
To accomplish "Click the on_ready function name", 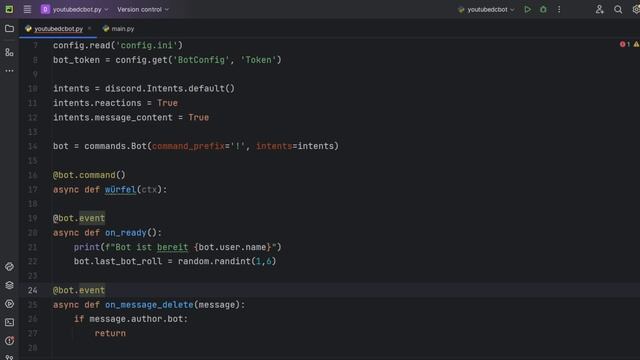I will 126,233.
